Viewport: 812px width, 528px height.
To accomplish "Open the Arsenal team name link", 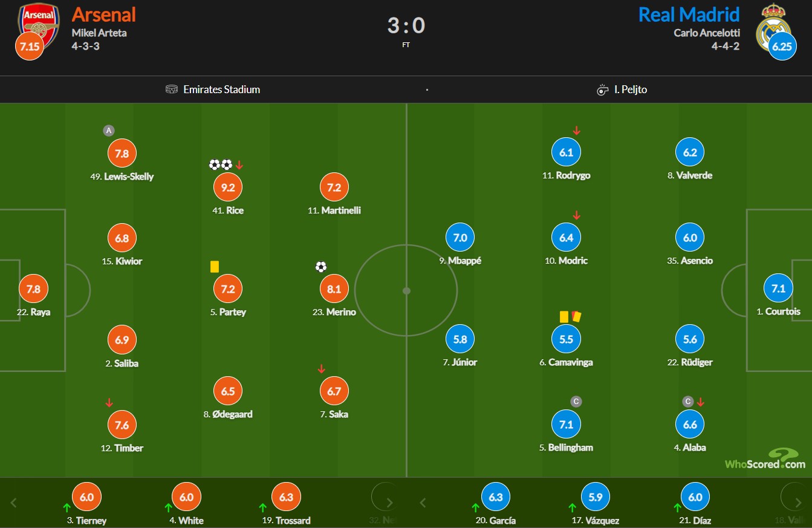I will pyautogui.click(x=104, y=15).
